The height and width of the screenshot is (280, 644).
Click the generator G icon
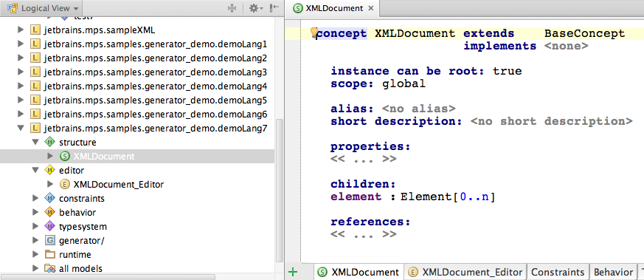[x=49, y=241]
